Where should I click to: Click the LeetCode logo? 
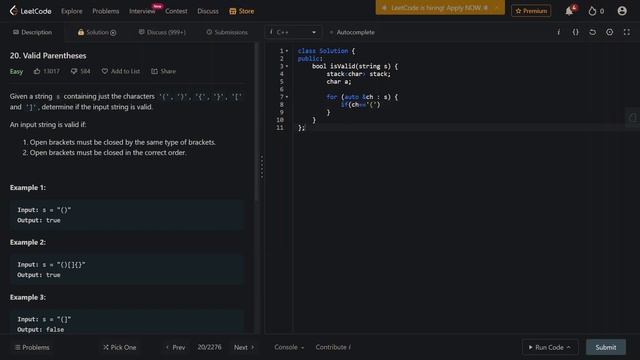31,11
